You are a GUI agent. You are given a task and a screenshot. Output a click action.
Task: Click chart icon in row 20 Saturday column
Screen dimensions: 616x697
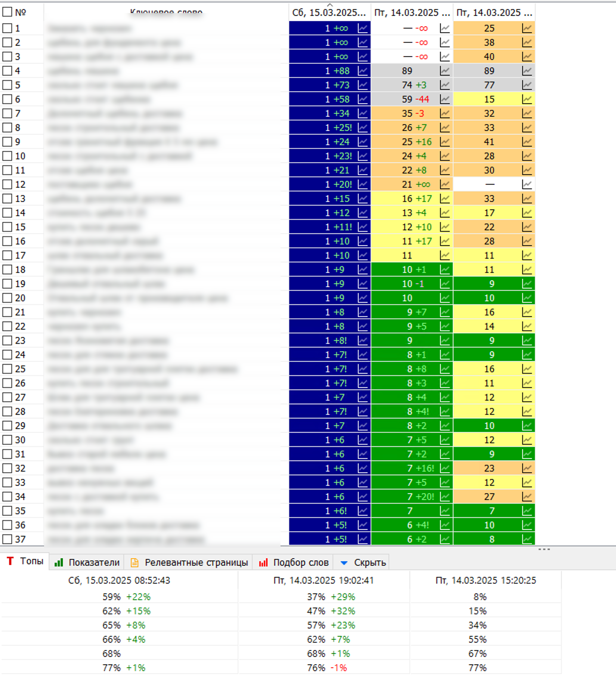click(x=363, y=298)
